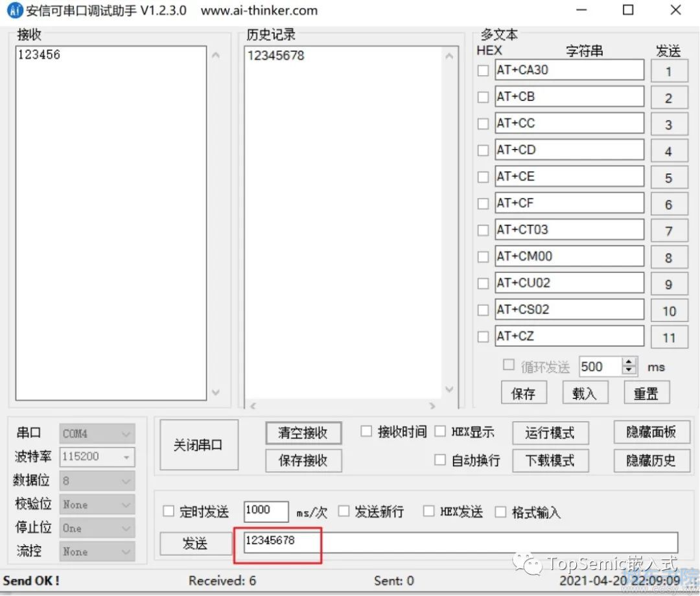Screen dimensions: 700x596
Task: Tick HEX checkbox for AT+CF row
Action: (x=483, y=203)
